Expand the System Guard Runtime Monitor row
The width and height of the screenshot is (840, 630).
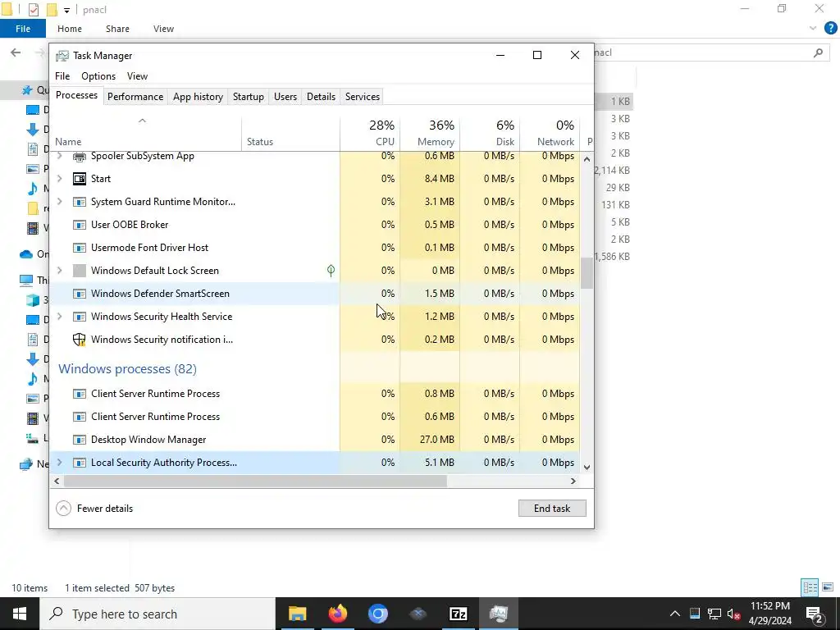click(59, 202)
